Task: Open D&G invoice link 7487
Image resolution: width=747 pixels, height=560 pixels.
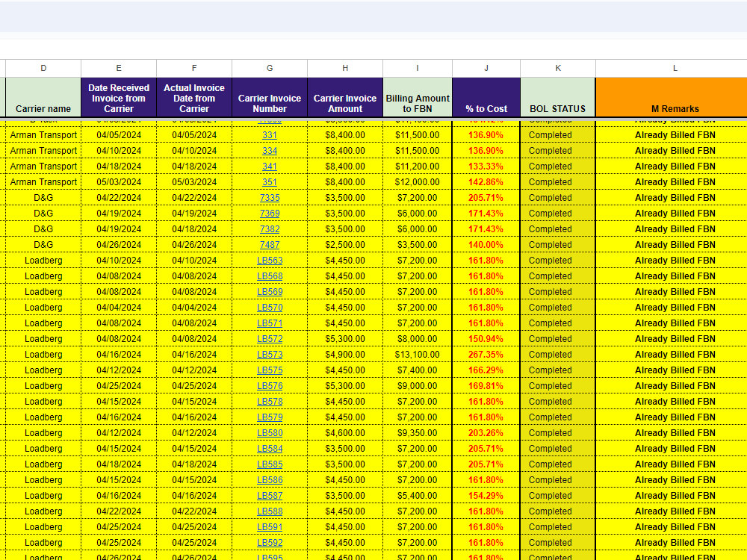Action: point(270,245)
